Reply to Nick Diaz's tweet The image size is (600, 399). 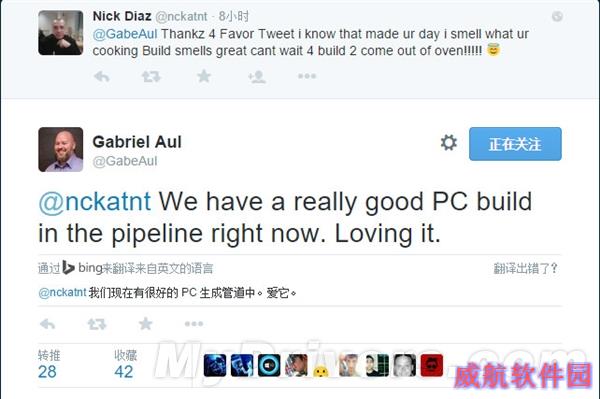pyautogui.click(x=102, y=77)
